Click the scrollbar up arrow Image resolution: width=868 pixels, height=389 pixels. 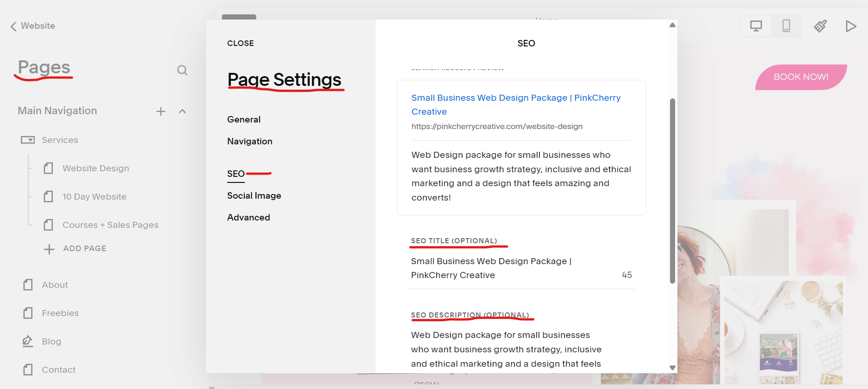[672, 25]
